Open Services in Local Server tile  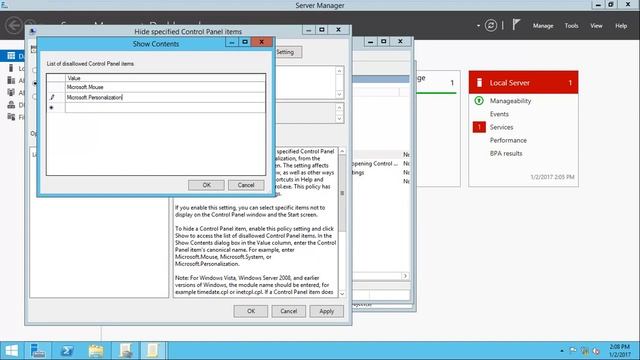click(501, 127)
